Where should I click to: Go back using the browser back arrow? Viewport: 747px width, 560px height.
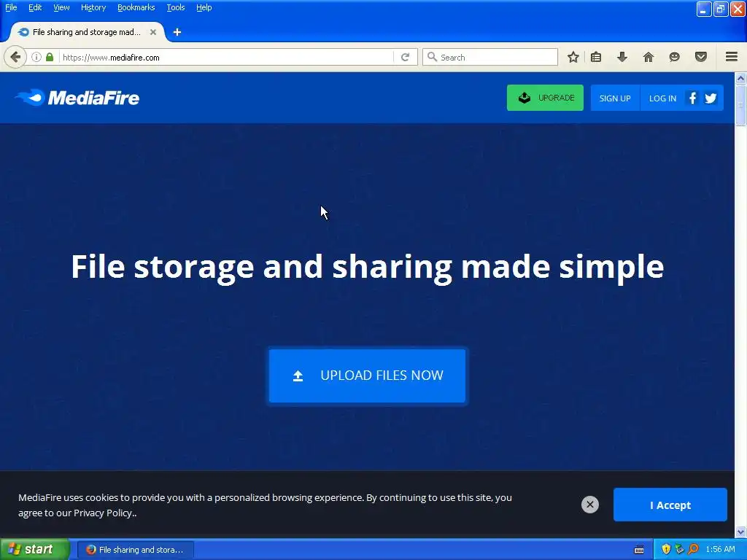point(15,57)
